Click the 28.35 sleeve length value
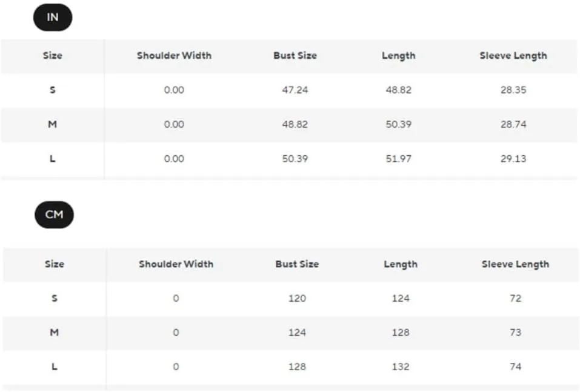The height and width of the screenshot is (392, 580). [513, 90]
